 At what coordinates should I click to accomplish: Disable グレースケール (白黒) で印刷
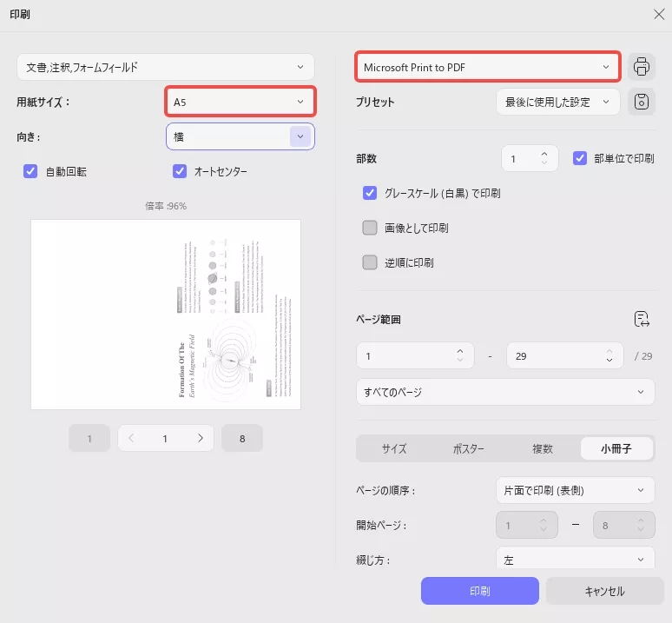pos(370,193)
